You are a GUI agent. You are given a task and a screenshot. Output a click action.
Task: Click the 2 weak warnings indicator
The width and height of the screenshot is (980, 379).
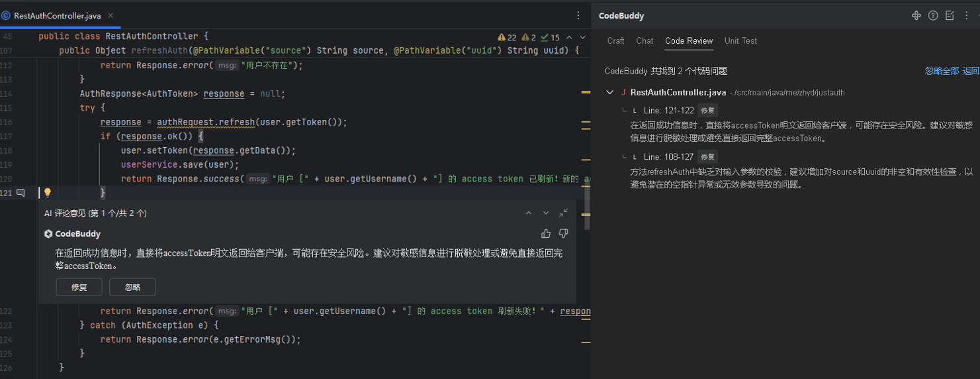point(529,38)
